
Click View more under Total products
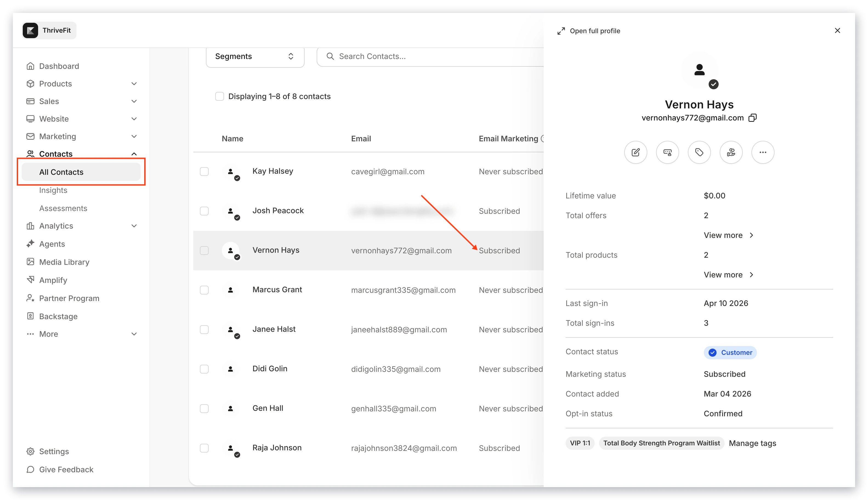pos(728,275)
